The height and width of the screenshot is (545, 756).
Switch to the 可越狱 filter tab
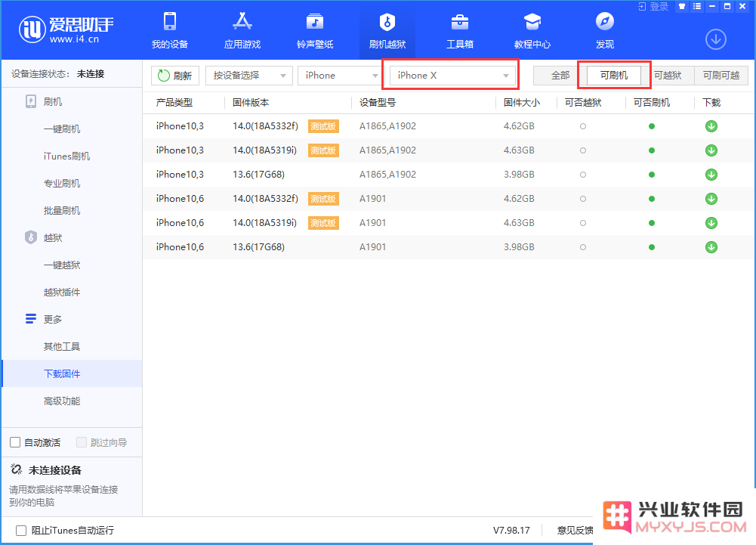coord(668,76)
